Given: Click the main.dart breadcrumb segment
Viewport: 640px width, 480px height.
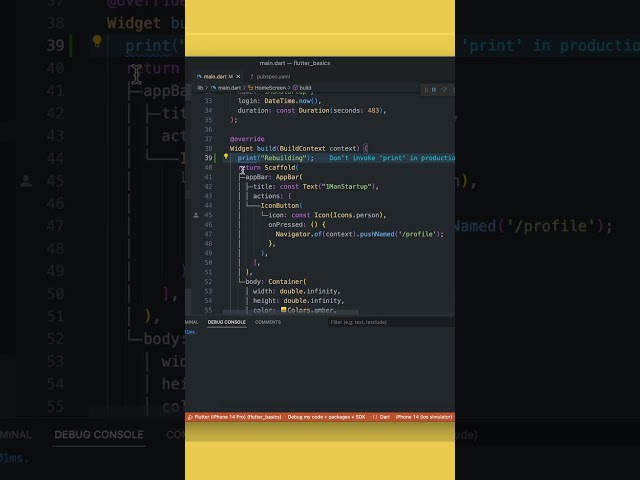Looking at the screenshot, I should pyautogui.click(x=227, y=88).
